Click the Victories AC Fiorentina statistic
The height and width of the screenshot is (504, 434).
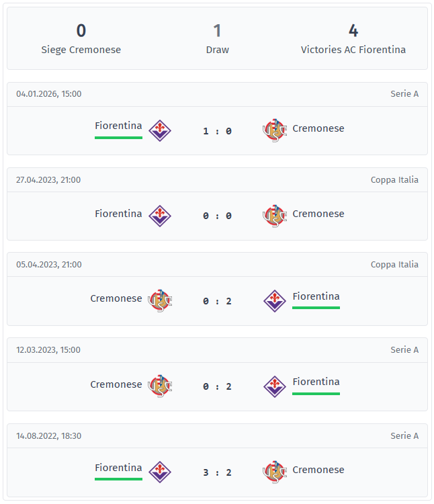pos(353,39)
